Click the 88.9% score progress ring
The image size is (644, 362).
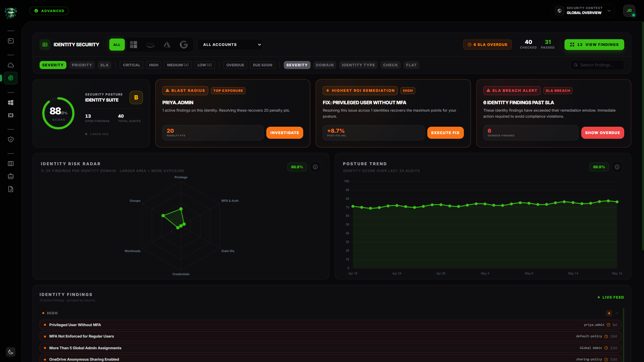click(58, 113)
